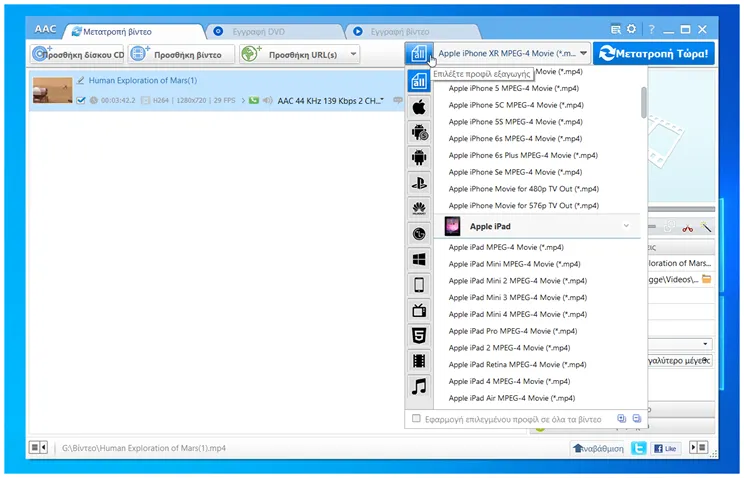This screenshot has width=745, height=479.
Task: Uncheck the Human Exploration of Mars video checkbox
Action: [x=81, y=100]
